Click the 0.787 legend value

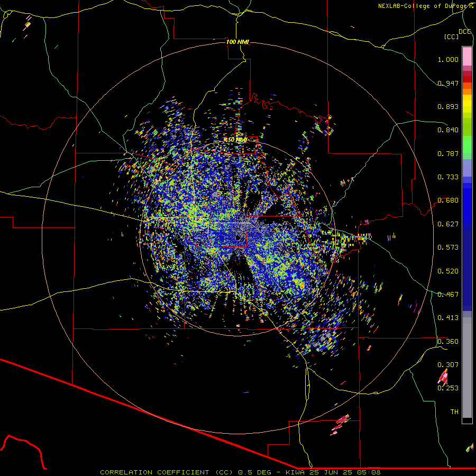coord(448,153)
